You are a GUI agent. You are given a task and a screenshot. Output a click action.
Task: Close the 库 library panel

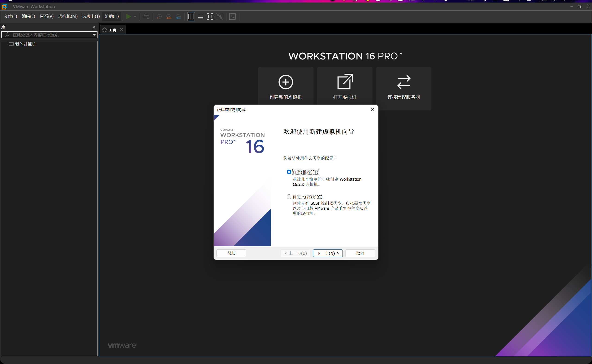(x=94, y=27)
